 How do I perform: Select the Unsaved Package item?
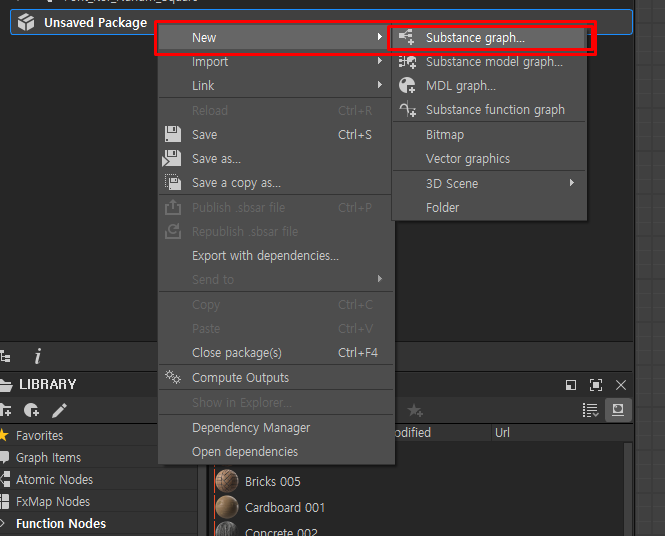pyautogui.click(x=321, y=22)
